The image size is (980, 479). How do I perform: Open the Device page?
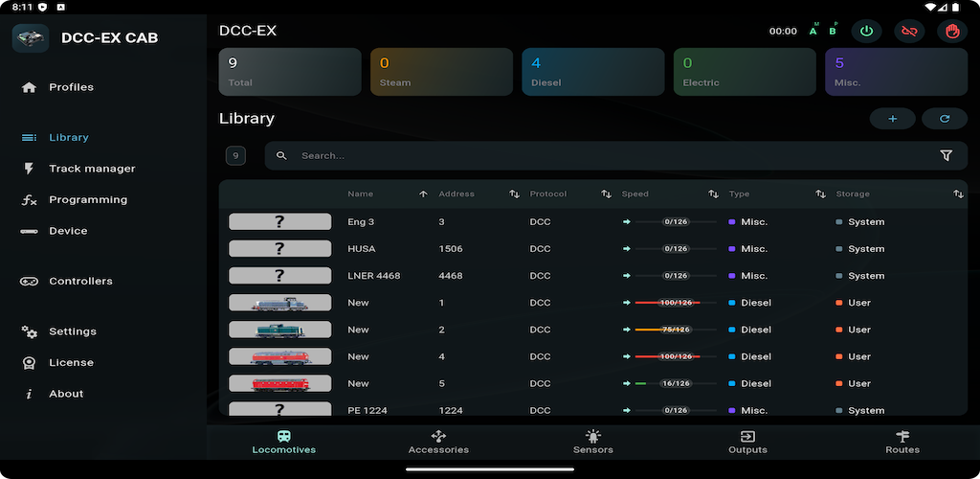tap(55, 231)
